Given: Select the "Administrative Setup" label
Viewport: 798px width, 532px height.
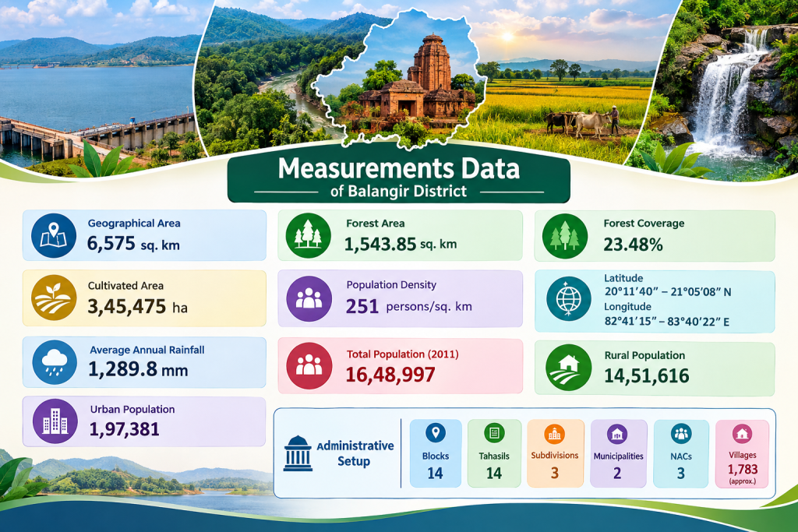Looking at the screenshot, I should (355, 453).
